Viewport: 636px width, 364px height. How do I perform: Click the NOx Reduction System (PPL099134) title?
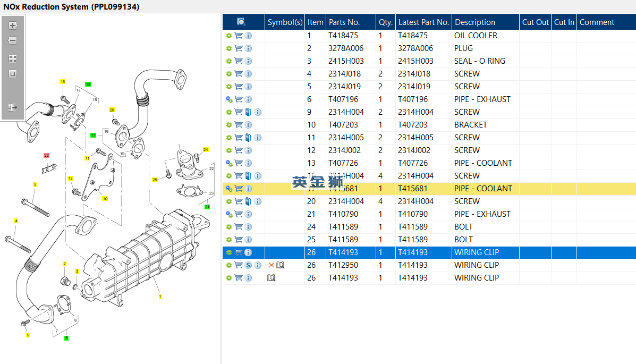[71, 7]
